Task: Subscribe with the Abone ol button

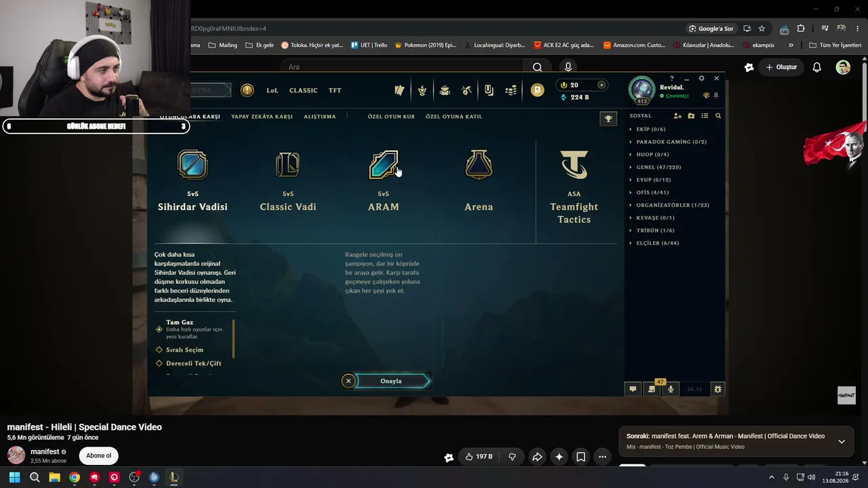Action: [x=98, y=455]
